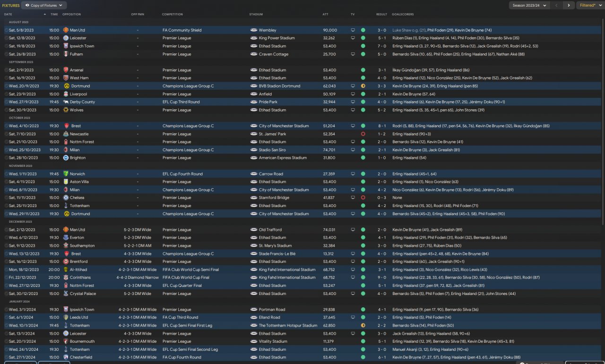Click the 8 - 1 result against Brest
Image resolution: width=605 pixels, height=364 pixels.
[381, 126]
